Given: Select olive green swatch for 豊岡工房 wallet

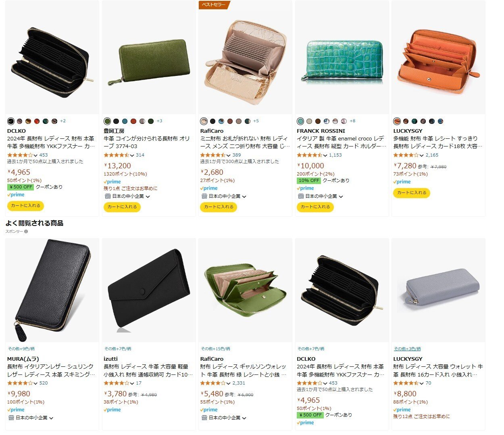Looking at the screenshot, I should point(107,121).
